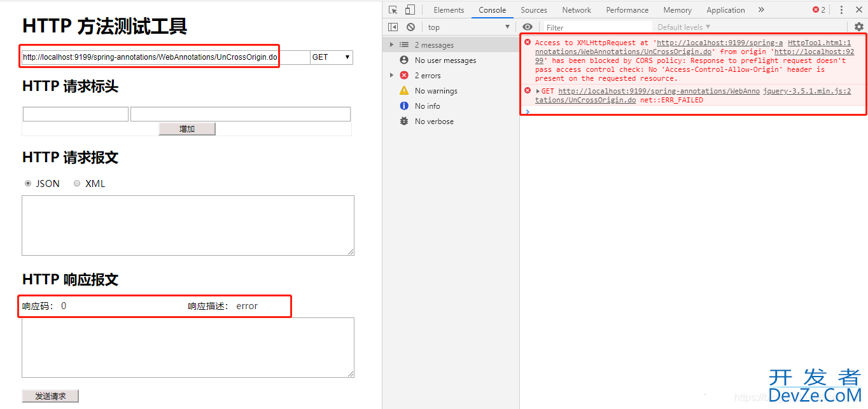Screen dimensions: 868x409
Task: Switch to the Network tab
Action: pos(577,10)
